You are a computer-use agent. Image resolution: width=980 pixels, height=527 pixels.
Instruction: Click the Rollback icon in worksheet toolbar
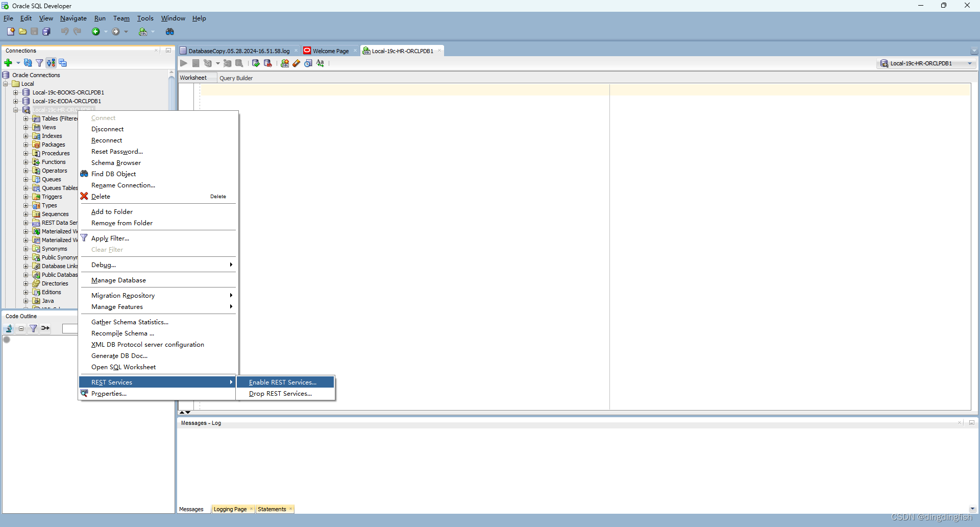pyautogui.click(x=267, y=63)
